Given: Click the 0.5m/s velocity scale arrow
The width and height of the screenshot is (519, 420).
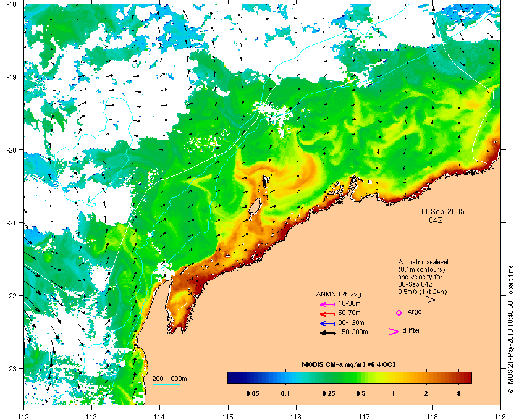Looking at the screenshot, I should coord(421,300).
